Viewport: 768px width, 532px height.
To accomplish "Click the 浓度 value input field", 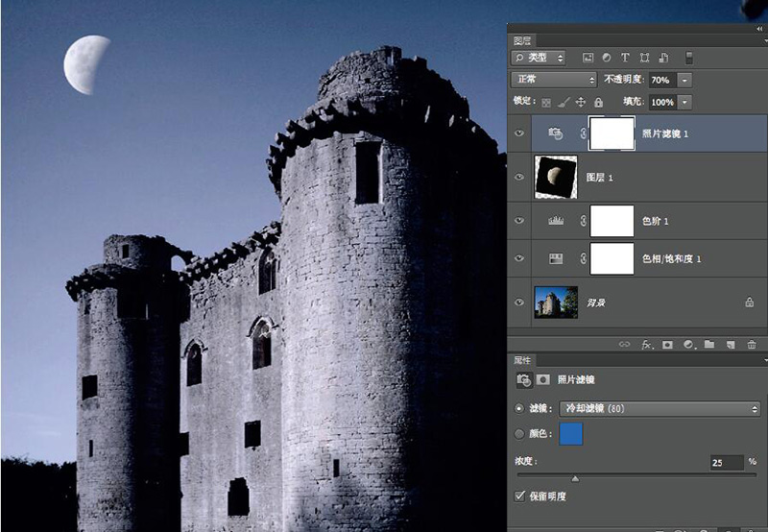I will tap(727, 463).
